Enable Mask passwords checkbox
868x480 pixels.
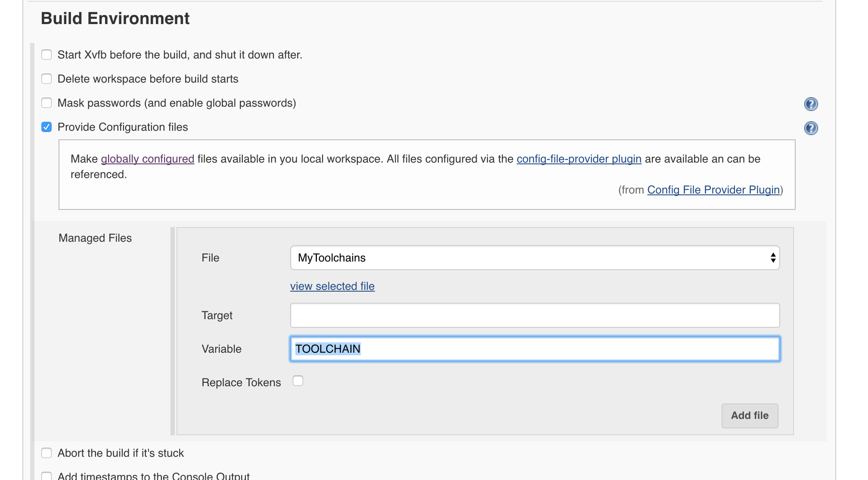tap(46, 103)
